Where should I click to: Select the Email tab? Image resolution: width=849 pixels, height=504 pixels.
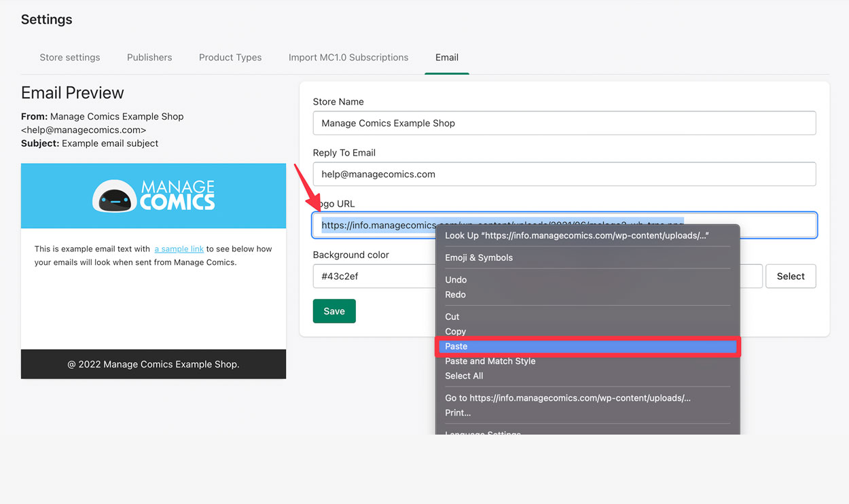coord(447,58)
